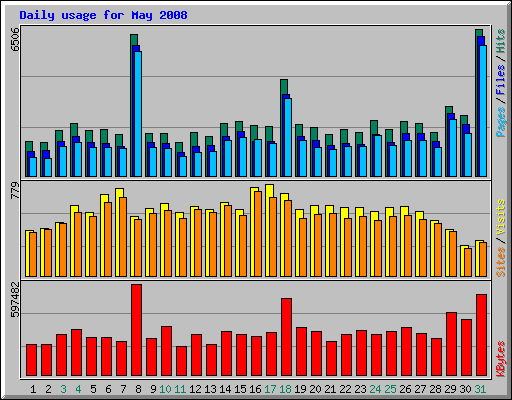Click day 6 on the x-axis
This screenshot has width=512, height=400.
pos(108,389)
